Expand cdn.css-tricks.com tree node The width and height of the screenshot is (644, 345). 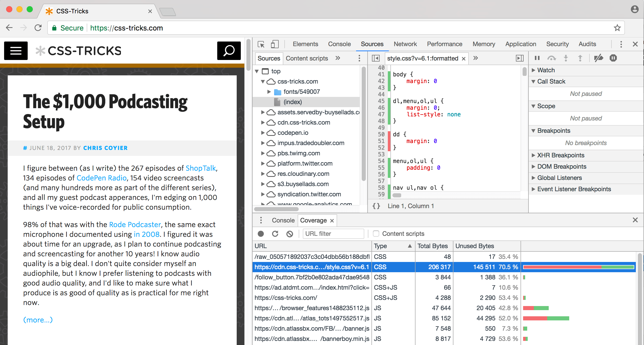pyautogui.click(x=263, y=123)
